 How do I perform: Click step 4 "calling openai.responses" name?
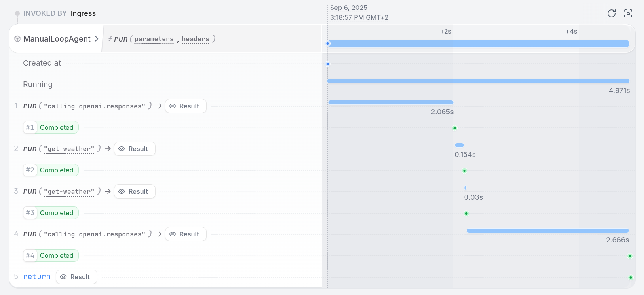95,234
